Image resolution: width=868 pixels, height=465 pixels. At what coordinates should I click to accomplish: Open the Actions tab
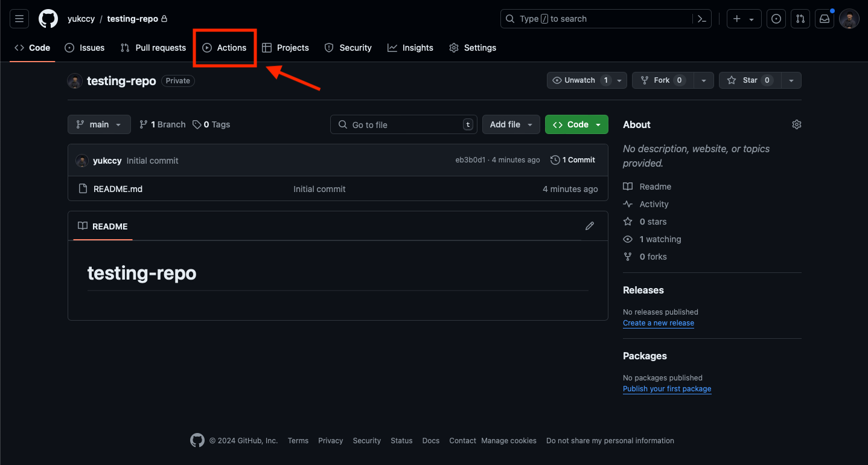pyautogui.click(x=225, y=48)
